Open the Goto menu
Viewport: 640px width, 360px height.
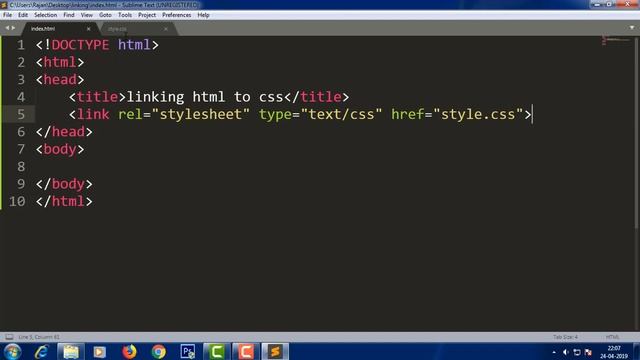click(105, 15)
